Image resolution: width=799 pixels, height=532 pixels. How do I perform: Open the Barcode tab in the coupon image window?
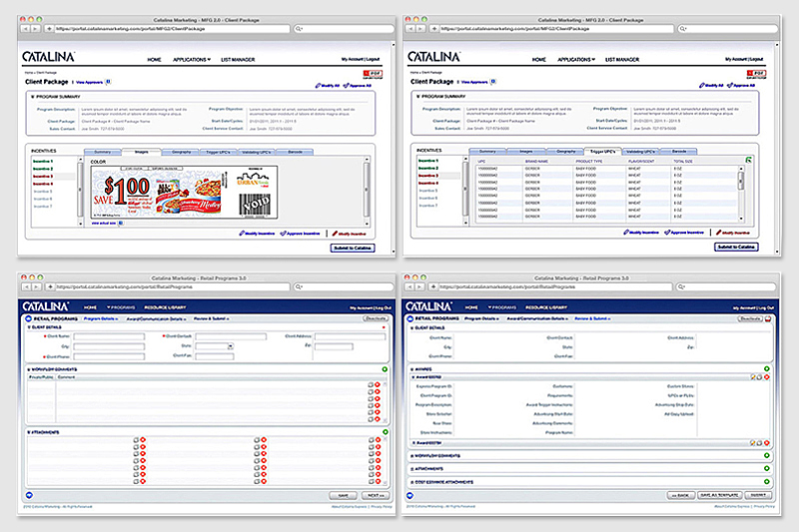(296, 152)
